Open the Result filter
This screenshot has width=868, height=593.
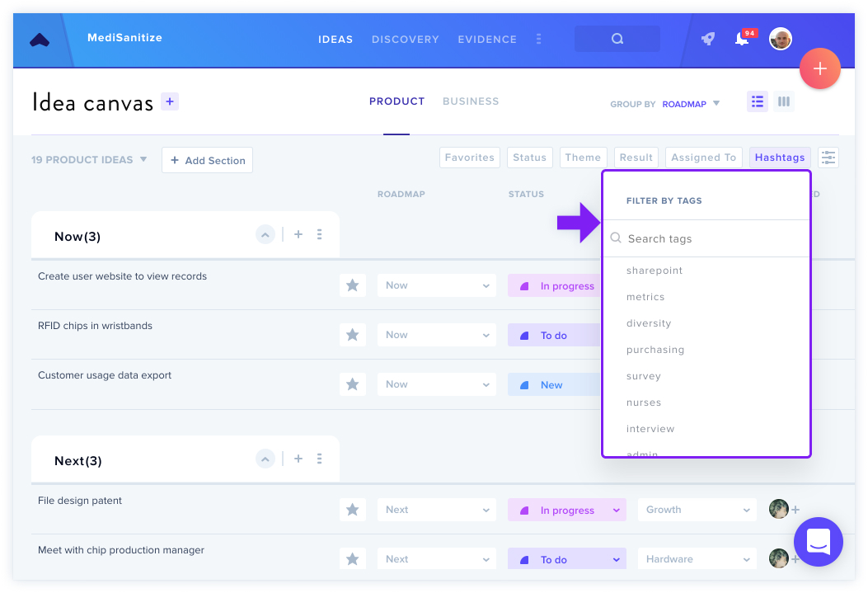coord(636,158)
